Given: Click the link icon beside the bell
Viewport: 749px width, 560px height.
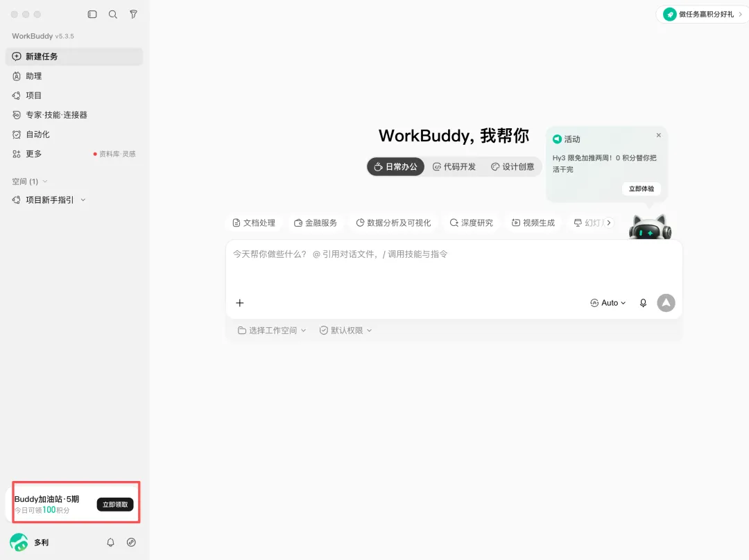Looking at the screenshot, I should coord(131,543).
